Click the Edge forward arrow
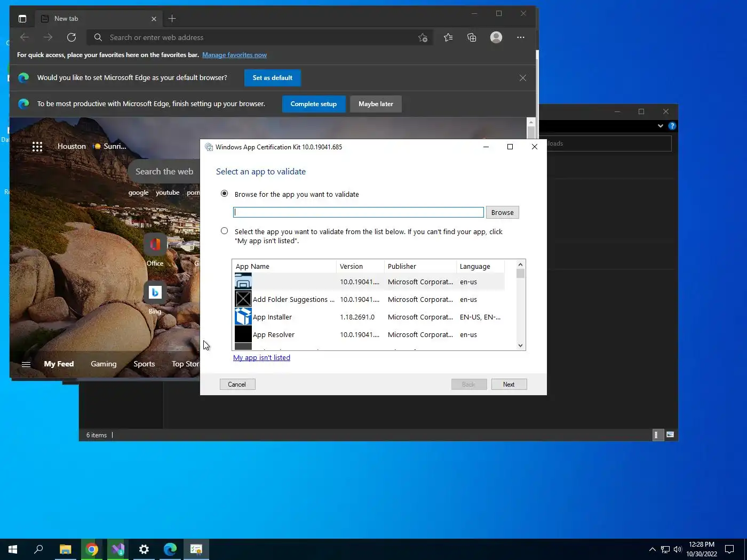747x560 pixels. click(x=48, y=37)
